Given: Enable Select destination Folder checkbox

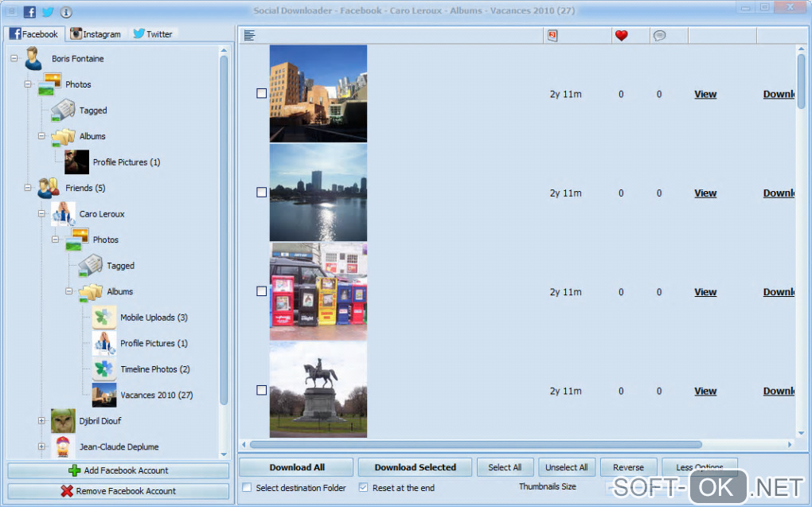Looking at the screenshot, I should (x=248, y=488).
